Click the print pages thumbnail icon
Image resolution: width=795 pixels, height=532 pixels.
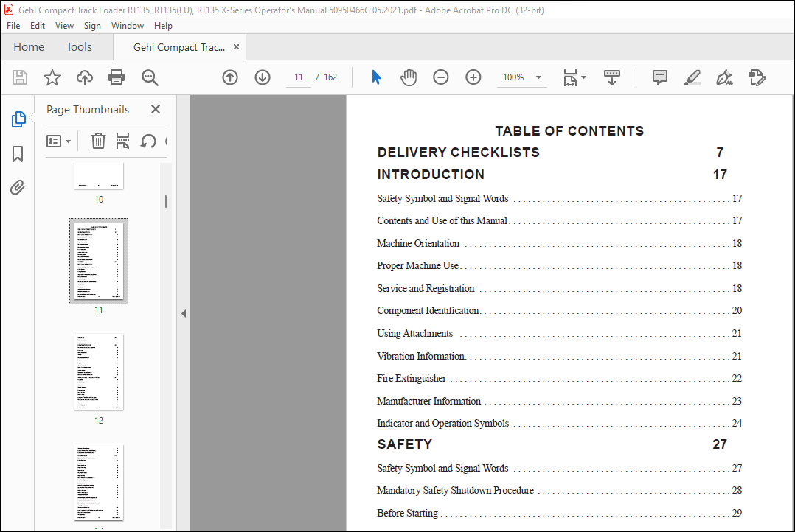pyautogui.click(x=122, y=141)
